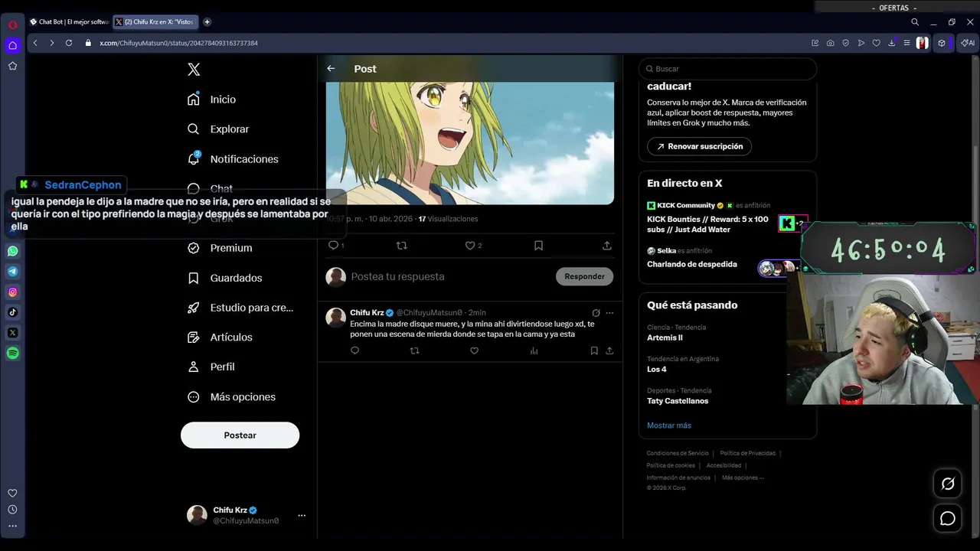Repost the main post
This screenshot has height=551, width=980.
[401, 246]
